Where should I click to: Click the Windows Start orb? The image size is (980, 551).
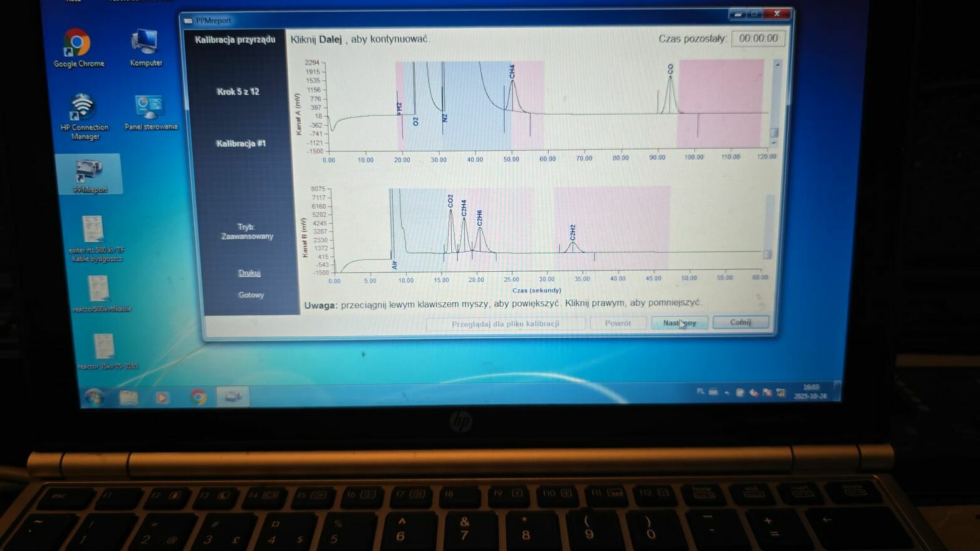[x=95, y=397]
